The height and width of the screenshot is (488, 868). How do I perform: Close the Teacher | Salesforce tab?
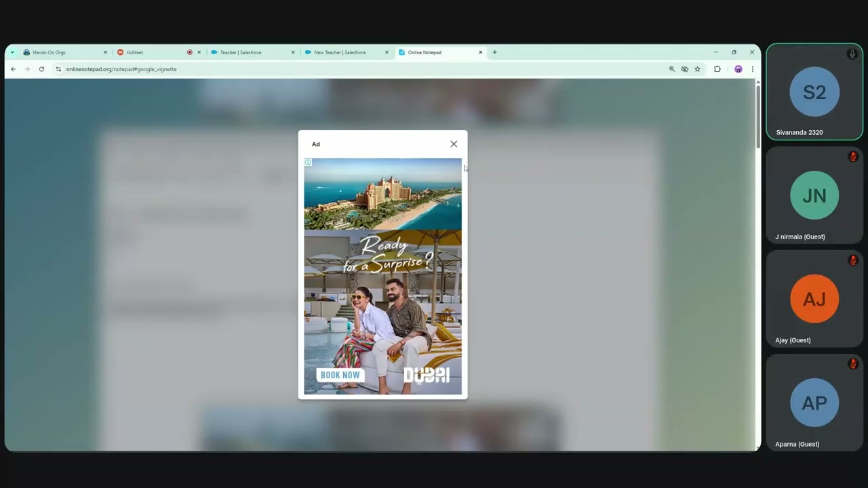pos(294,52)
